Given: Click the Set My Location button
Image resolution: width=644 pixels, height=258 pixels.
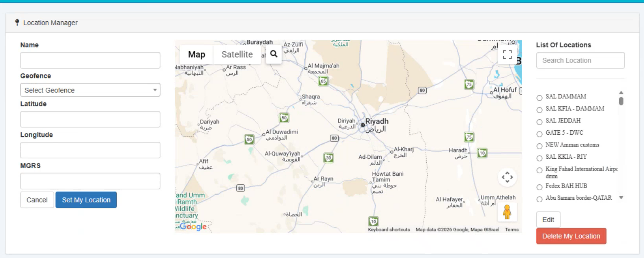Looking at the screenshot, I should [86, 200].
